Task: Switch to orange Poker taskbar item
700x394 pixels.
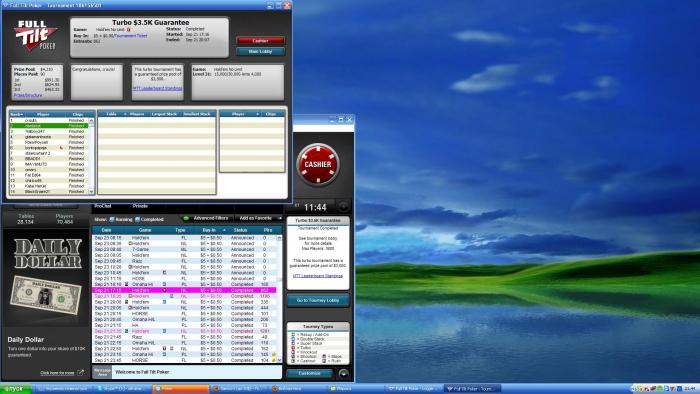Action: (x=180, y=389)
